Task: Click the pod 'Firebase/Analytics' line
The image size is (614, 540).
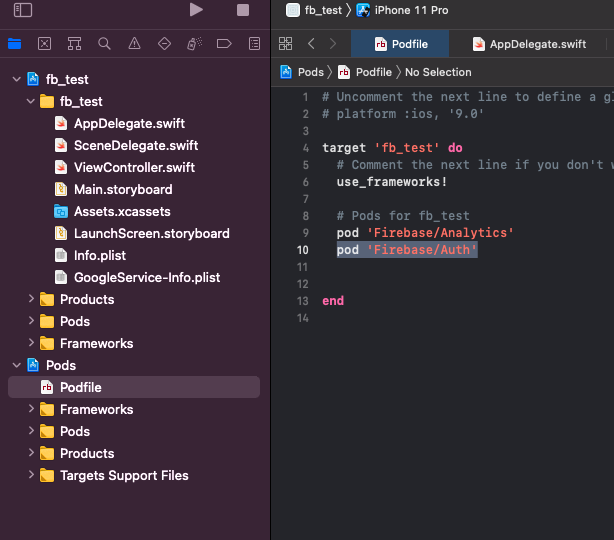Action: [425, 233]
